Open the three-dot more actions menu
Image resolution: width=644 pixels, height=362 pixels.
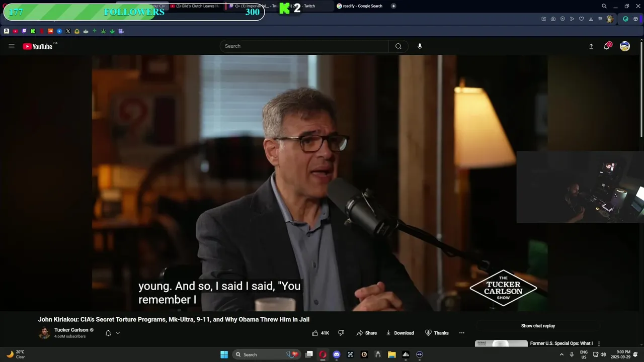click(462, 333)
